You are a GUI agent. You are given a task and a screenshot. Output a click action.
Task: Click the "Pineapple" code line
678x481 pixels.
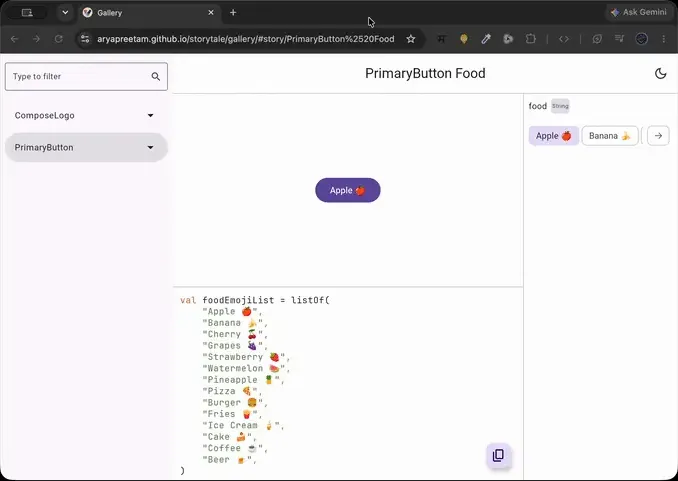243,380
